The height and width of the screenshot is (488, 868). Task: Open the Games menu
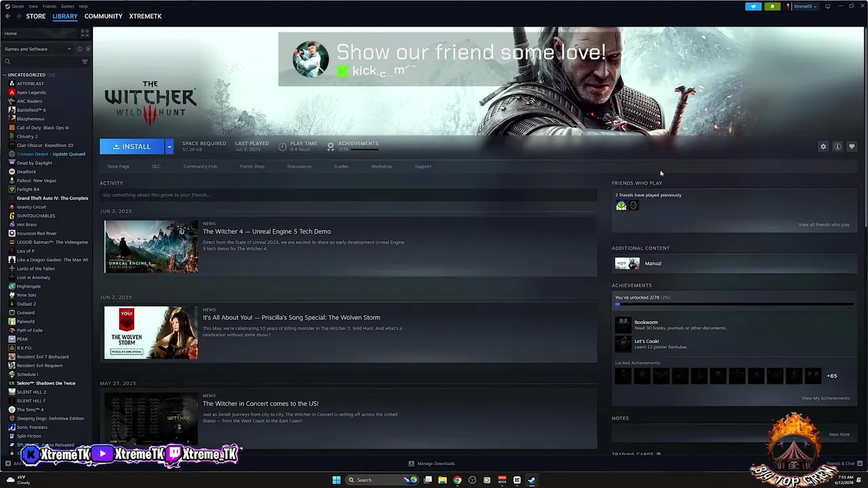point(67,6)
